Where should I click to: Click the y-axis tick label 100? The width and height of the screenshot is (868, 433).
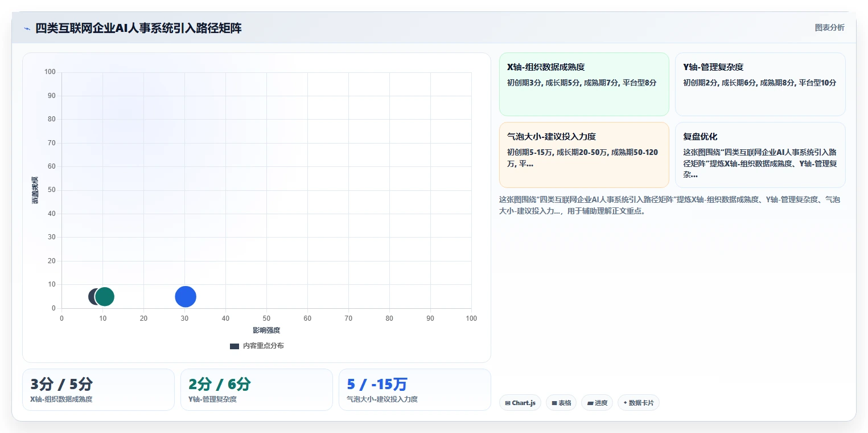click(x=50, y=72)
